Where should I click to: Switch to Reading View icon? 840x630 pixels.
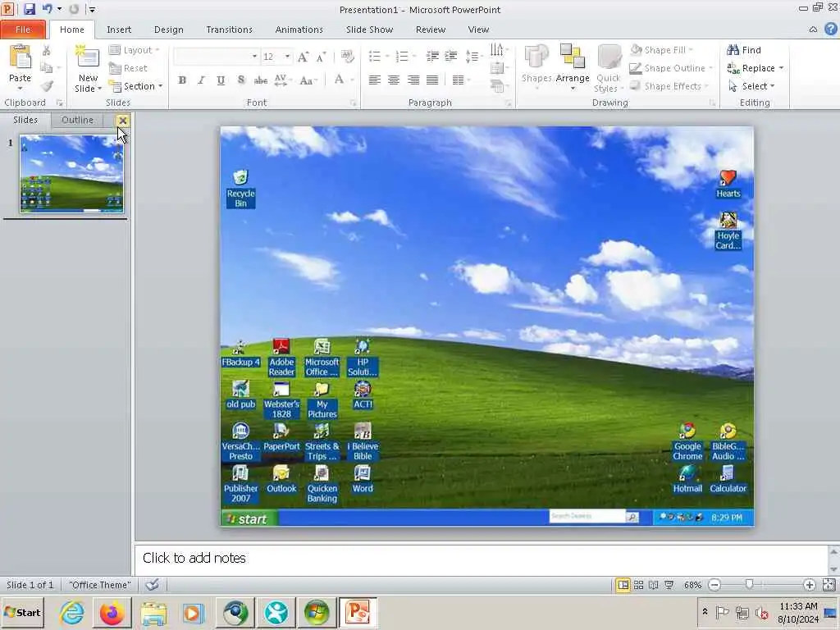[654, 585]
